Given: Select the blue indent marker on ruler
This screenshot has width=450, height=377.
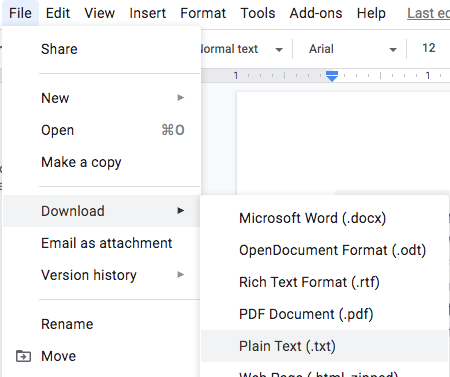Looking at the screenshot, I should [x=332, y=76].
